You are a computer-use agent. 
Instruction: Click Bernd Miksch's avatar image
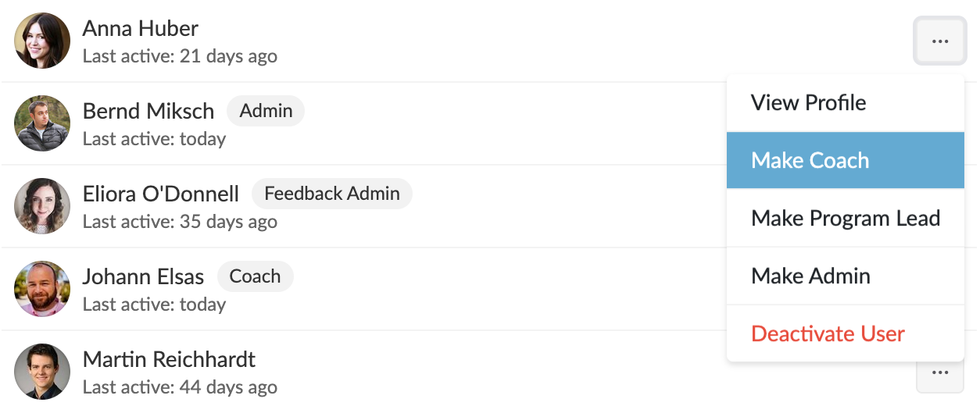point(42,123)
